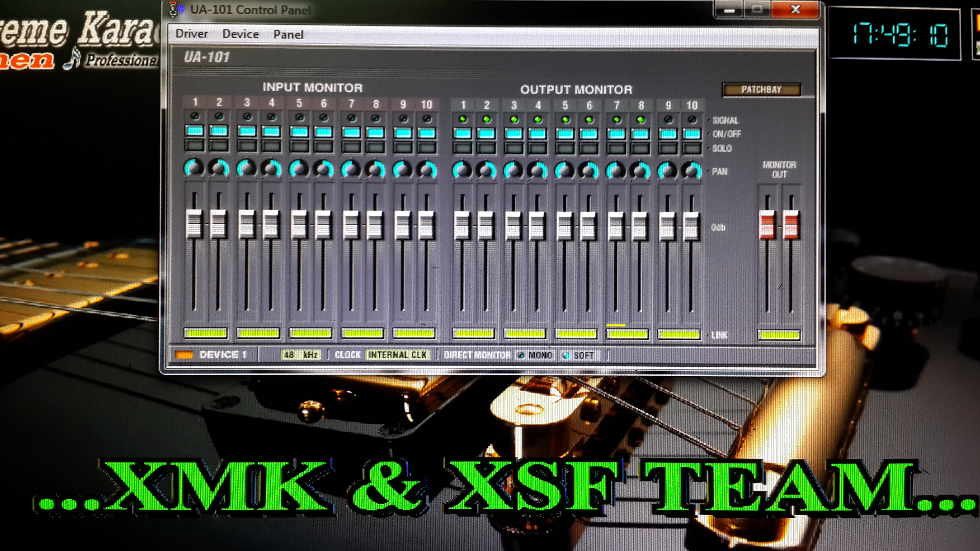This screenshot has width=980, height=551.
Task: Click the SIGNAL indicator of Input channel 1
Action: [x=195, y=116]
